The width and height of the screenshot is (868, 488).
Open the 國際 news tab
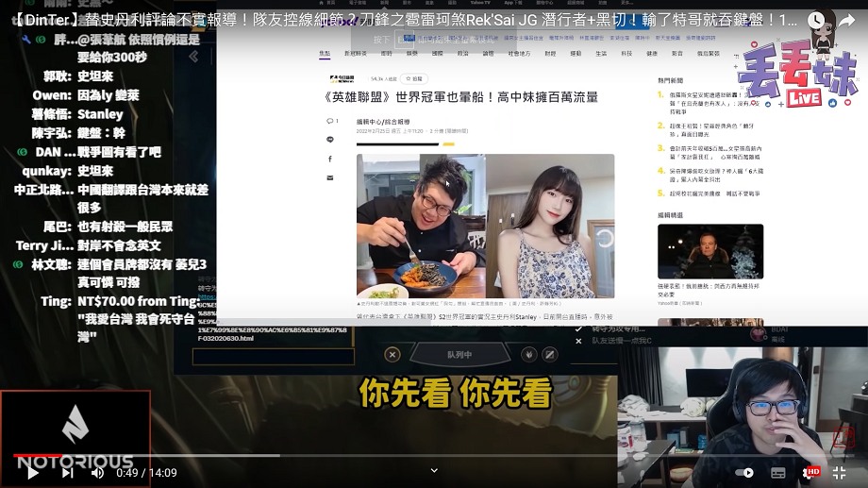click(x=438, y=54)
